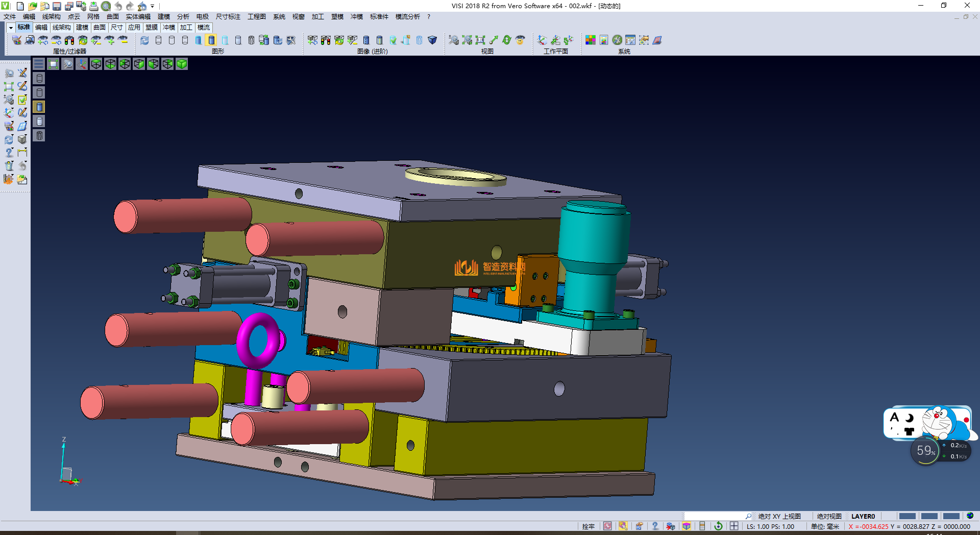
Task: Toggle the highlighted shaded cylinder display mode
Action: pyautogui.click(x=211, y=40)
